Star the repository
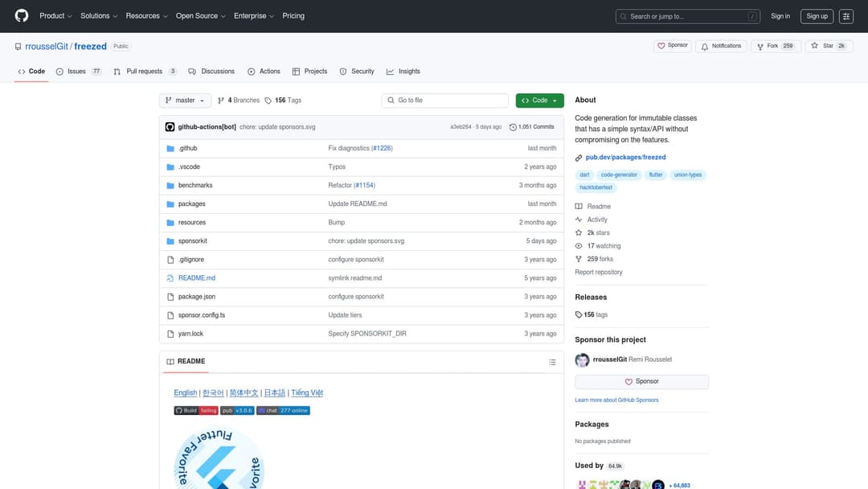Screen dimensions: 868x489 pyautogui.click(x=829, y=46)
